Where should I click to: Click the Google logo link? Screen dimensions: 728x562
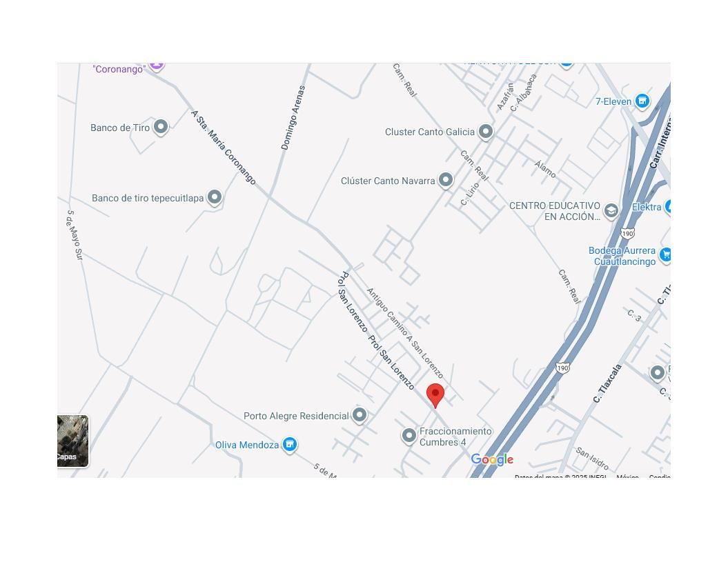pyautogui.click(x=492, y=459)
